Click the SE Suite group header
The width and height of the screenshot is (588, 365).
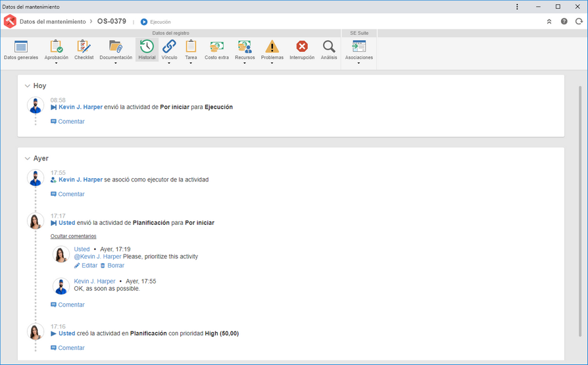click(x=359, y=33)
